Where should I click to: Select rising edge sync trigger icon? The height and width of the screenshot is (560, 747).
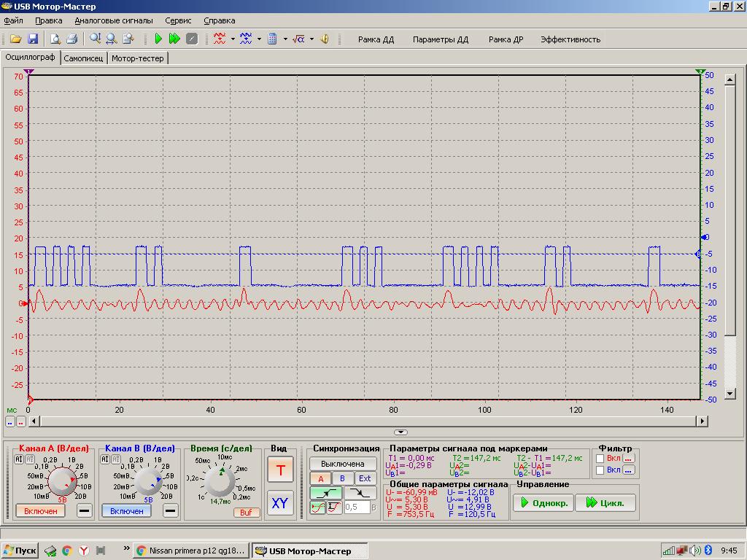coord(326,493)
